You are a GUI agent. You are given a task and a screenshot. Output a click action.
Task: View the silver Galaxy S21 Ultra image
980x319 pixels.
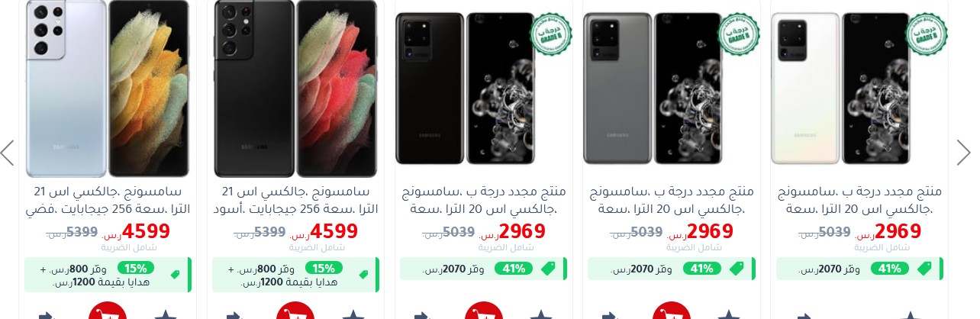tap(107, 89)
